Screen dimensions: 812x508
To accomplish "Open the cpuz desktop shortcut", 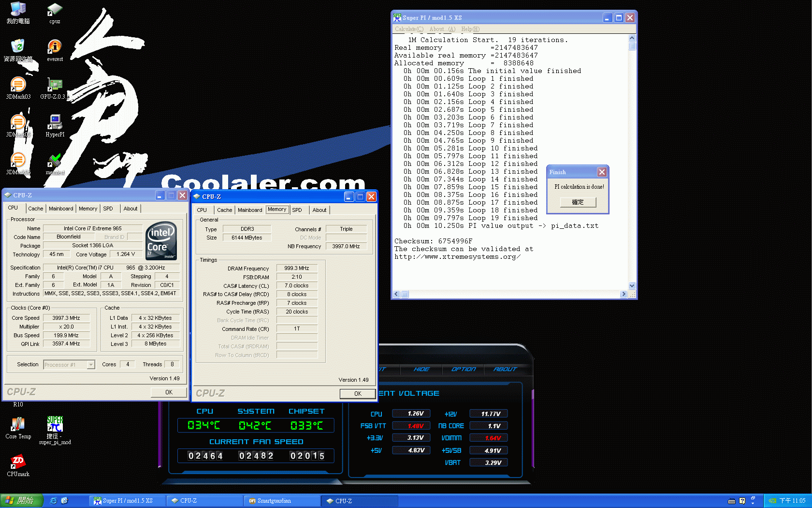I will tap(55, 13).
